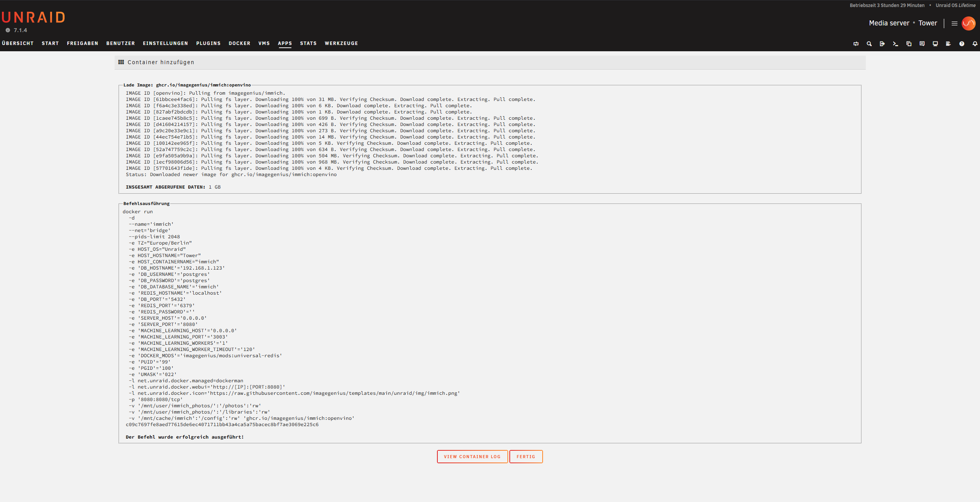
Task: Switch to the Plugins tab
Action: (208, 43)
